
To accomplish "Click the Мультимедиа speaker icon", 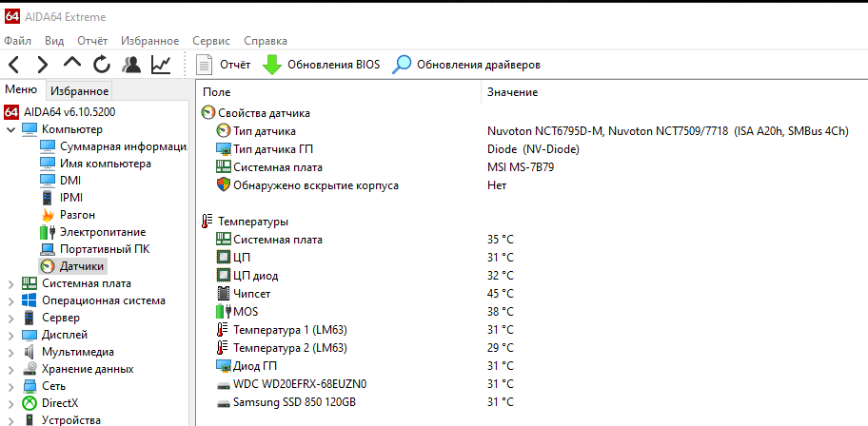I will click(30, 353).
